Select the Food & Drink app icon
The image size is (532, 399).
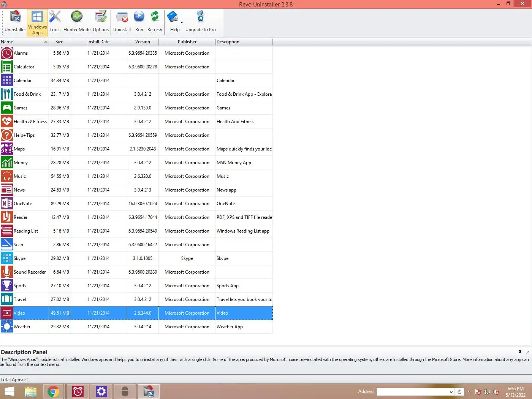7,94
